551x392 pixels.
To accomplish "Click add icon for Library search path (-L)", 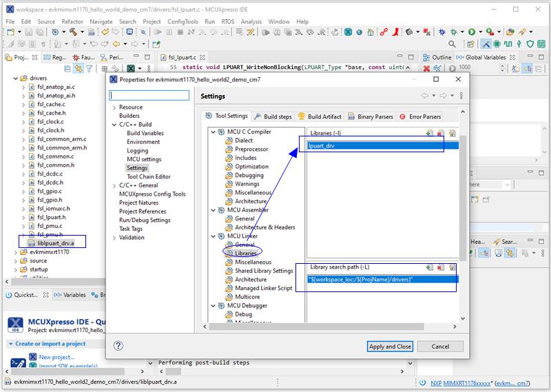I will pyautogui.click(x=429, y=267).
